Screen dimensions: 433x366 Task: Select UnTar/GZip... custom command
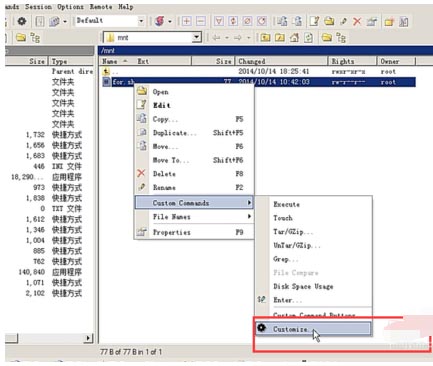coord(313,246)
